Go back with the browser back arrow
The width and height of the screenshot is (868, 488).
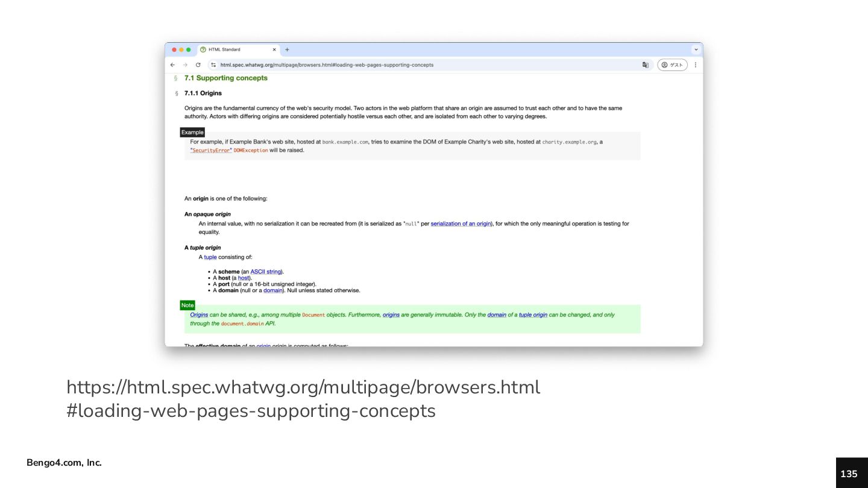click(172, 65)
